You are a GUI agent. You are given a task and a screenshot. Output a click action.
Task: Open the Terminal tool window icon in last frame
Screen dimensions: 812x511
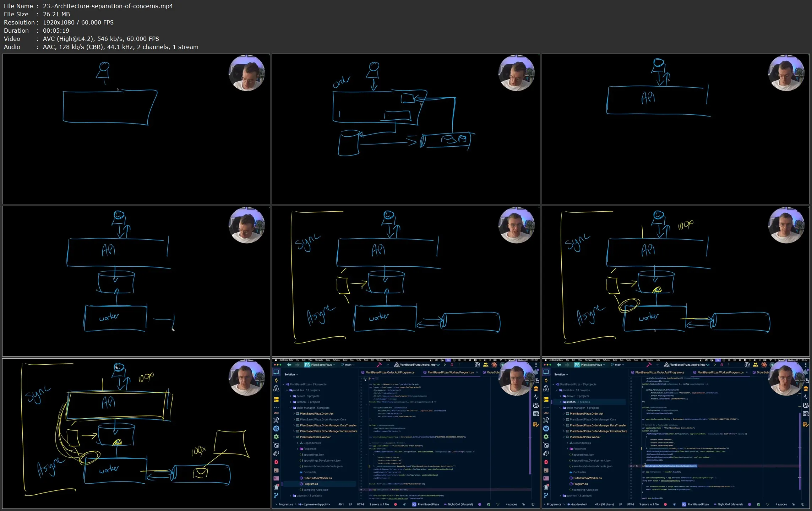click(x=546, y=478)
